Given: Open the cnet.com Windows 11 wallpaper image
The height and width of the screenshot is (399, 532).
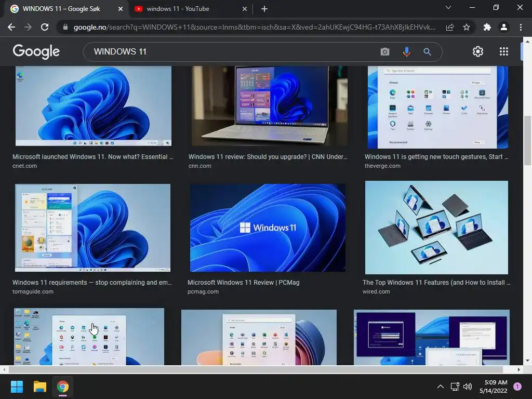Looking at the screenshot, I should 94,106.
